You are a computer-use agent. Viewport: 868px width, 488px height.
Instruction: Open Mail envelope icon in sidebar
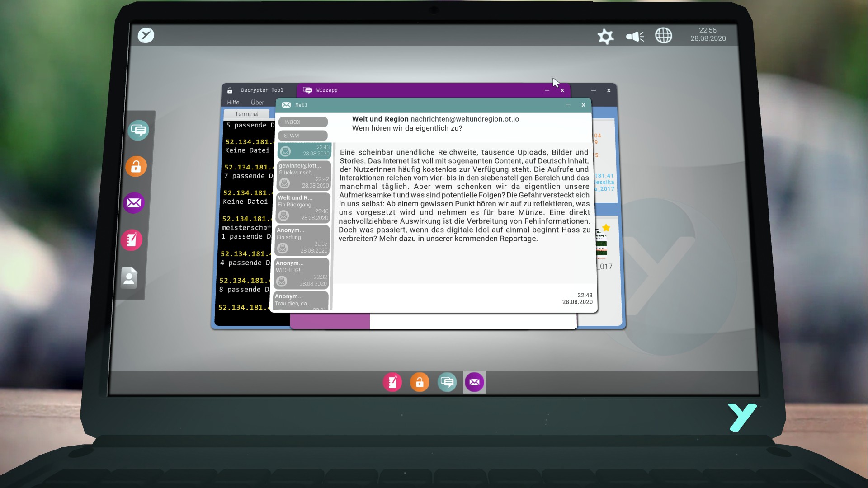[134, 203]
